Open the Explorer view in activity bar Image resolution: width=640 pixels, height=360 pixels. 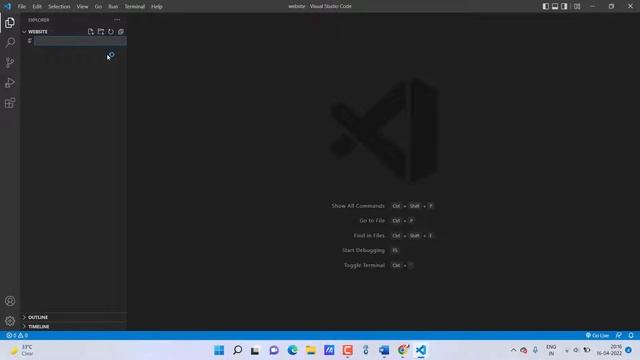pyautogui.click(x=10, y=22)
